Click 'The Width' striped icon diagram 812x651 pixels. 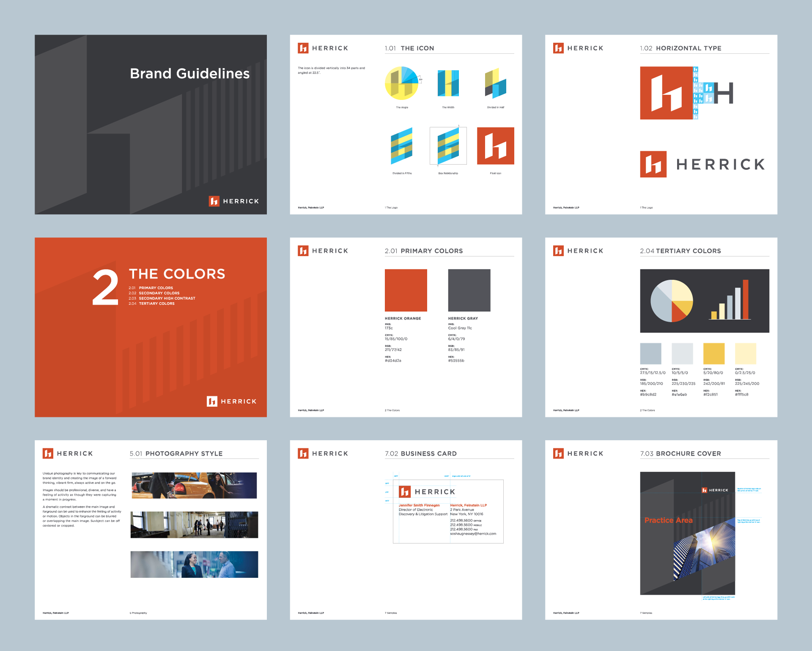click(448, 83)
